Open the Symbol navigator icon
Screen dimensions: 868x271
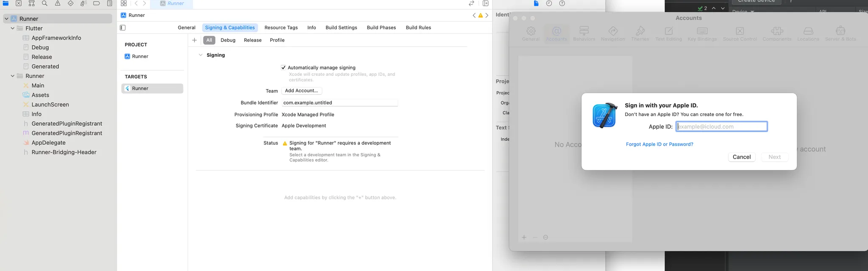31,3
